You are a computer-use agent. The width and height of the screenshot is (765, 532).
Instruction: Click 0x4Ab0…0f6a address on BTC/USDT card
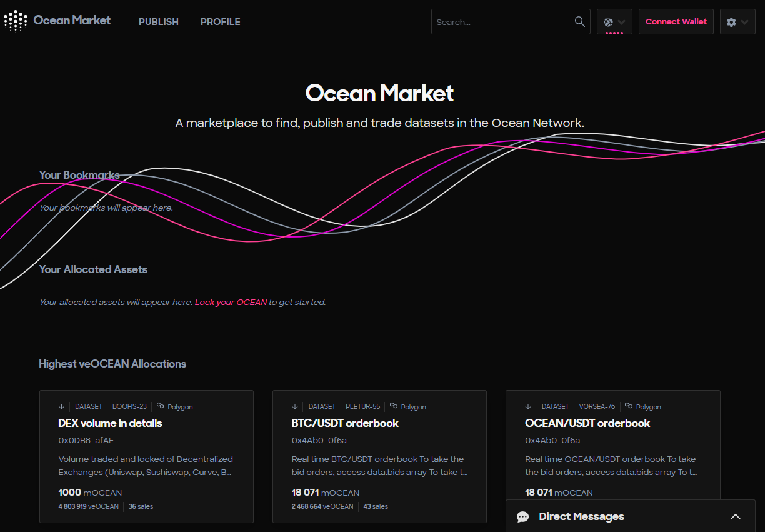tap(319, 440)
